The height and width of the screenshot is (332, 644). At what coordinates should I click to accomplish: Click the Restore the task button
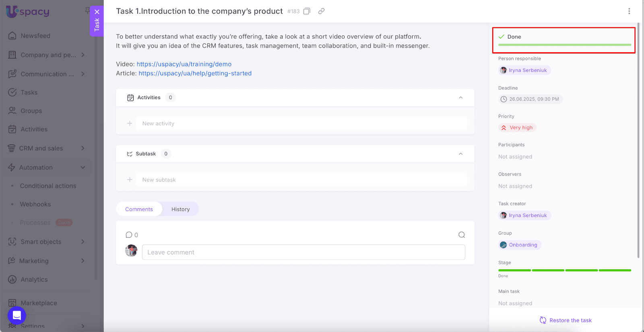(566, 320)
